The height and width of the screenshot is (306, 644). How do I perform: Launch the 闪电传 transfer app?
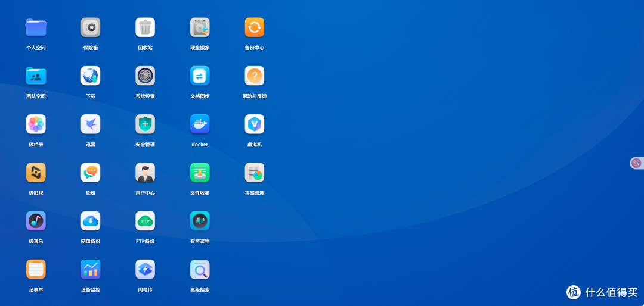[145, 270]
